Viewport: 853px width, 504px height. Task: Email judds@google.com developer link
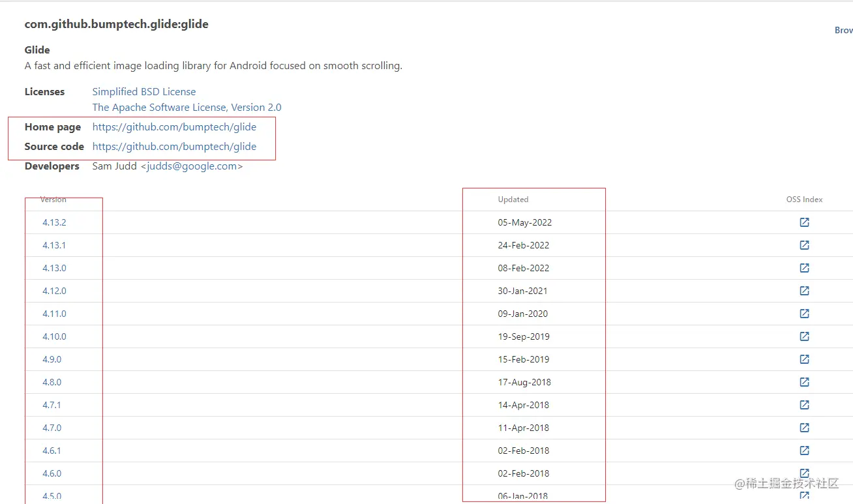[x=192, y=166]
